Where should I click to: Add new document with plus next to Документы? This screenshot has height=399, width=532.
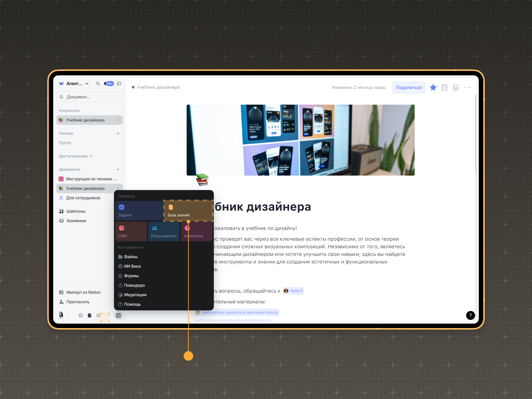(x=118, y=169)
